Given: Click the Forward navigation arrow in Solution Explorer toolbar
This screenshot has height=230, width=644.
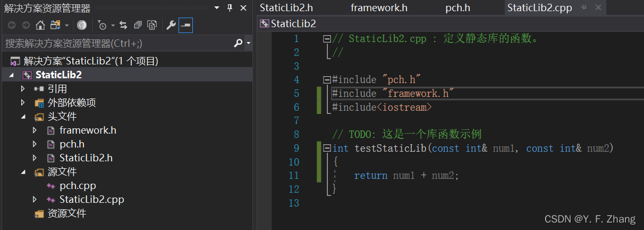Looking at the screenshot, I should coord(26,25).
